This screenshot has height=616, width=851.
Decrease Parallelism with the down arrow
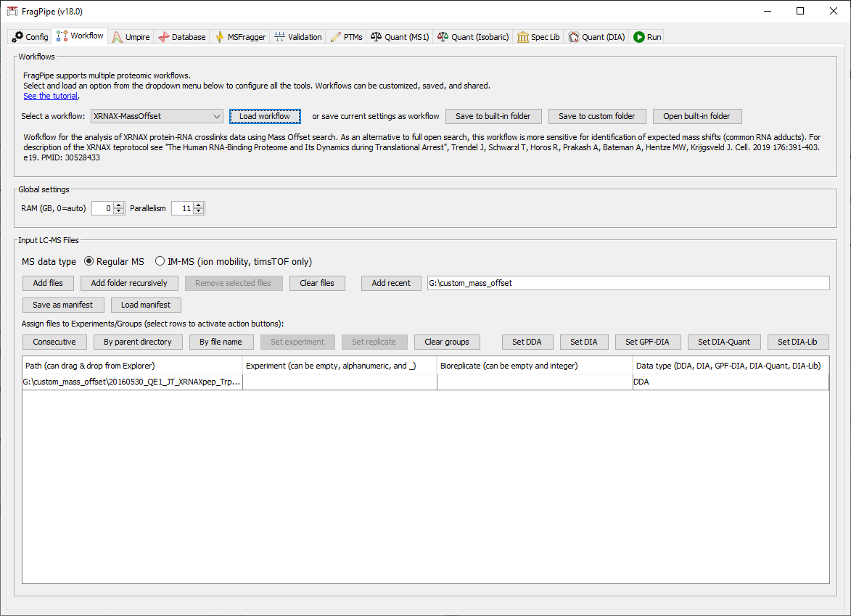pos(199,211)
